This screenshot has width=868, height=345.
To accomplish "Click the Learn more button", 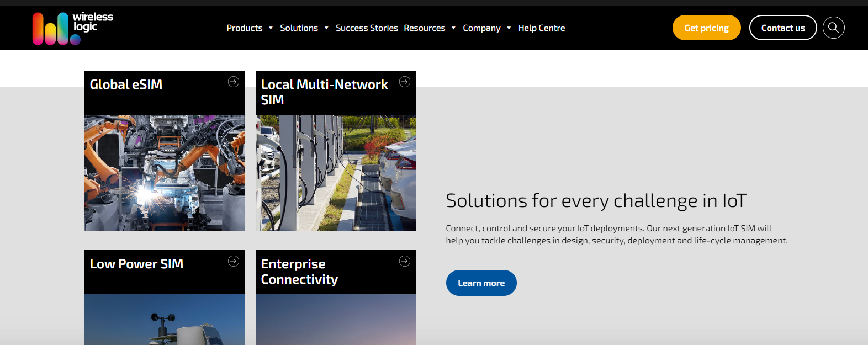I will pyautogui.click(x=481, y=283).
